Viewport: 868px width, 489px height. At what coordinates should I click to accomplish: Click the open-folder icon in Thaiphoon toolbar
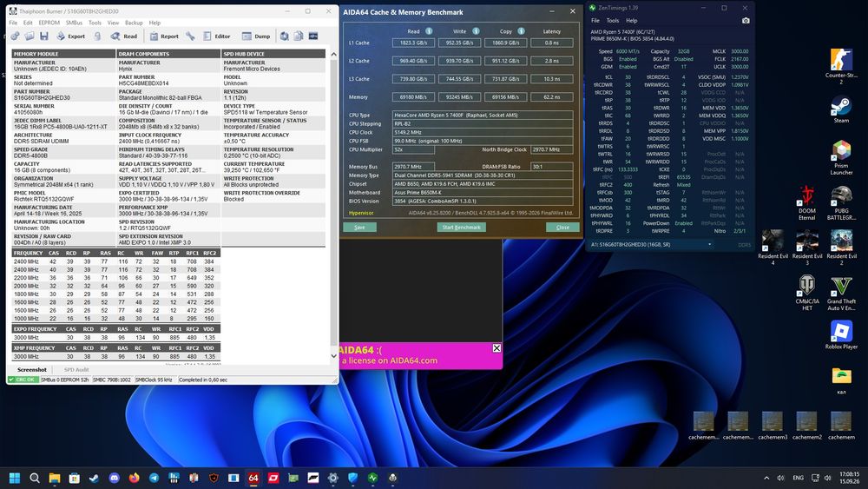pyautogui.click(x=30, y=36)
